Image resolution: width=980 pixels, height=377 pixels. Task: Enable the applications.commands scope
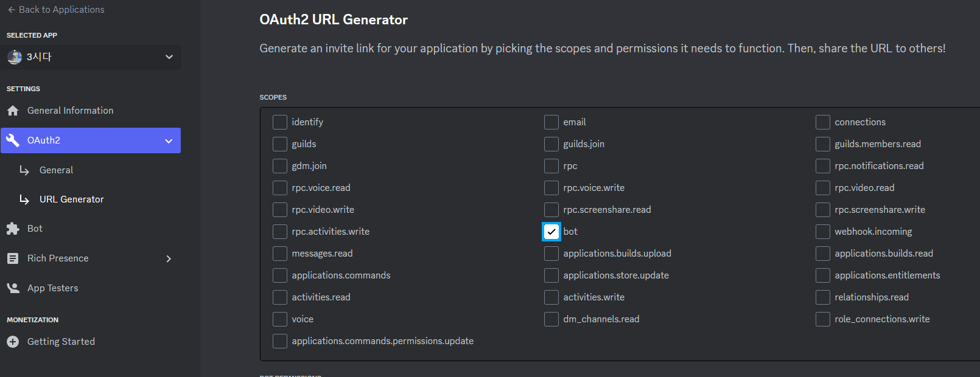coord(280,275)
